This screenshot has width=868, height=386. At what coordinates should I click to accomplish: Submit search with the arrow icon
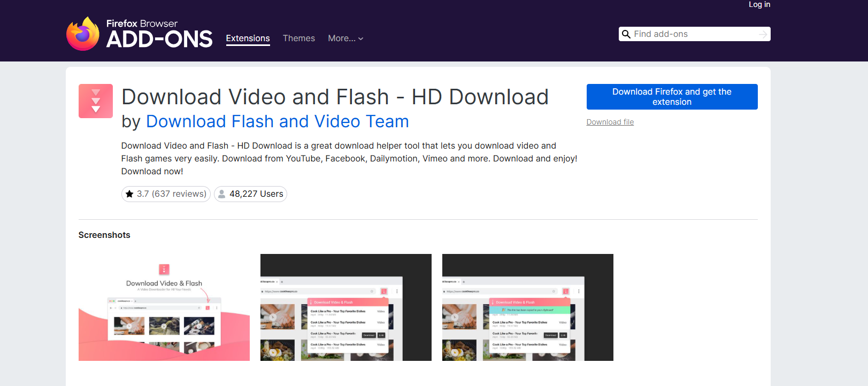pos(763,34)
